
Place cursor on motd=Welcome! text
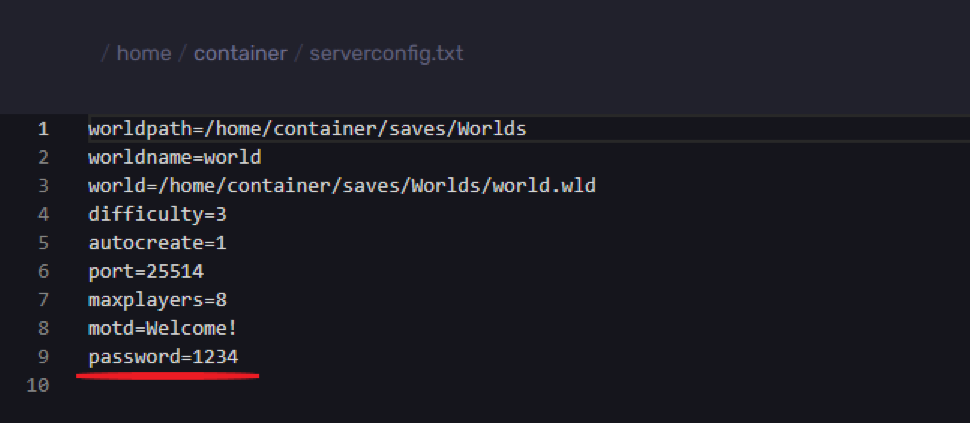[x=163, y=328]
